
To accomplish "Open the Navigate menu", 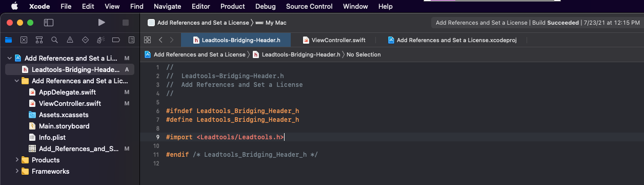I will tap(167, 6).
